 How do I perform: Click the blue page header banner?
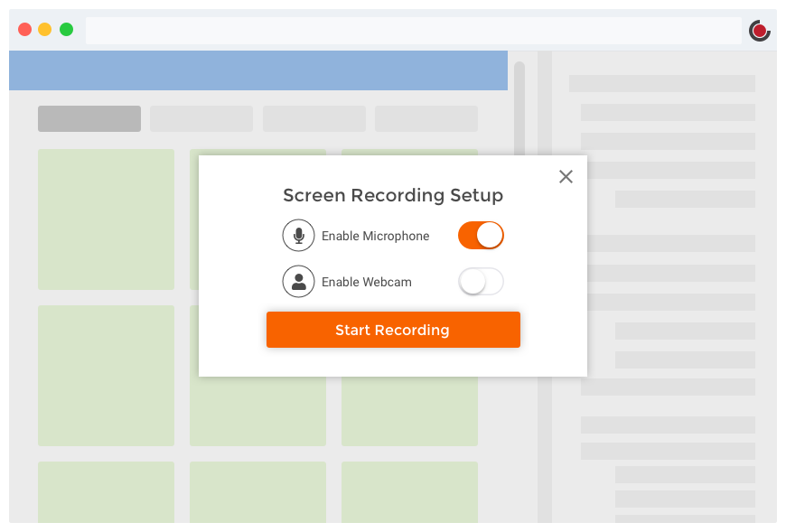(x=258, y=70)
